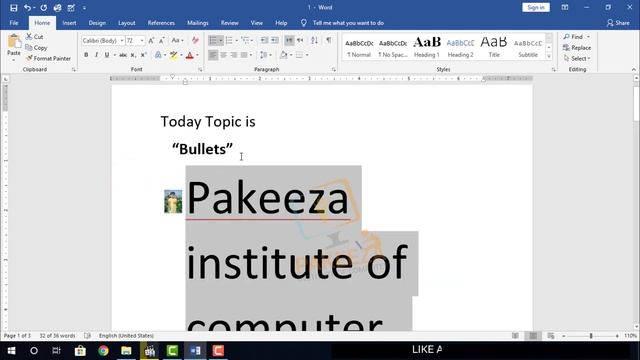Open Microsoft Store from the taskbar

[x=80, y=351]
